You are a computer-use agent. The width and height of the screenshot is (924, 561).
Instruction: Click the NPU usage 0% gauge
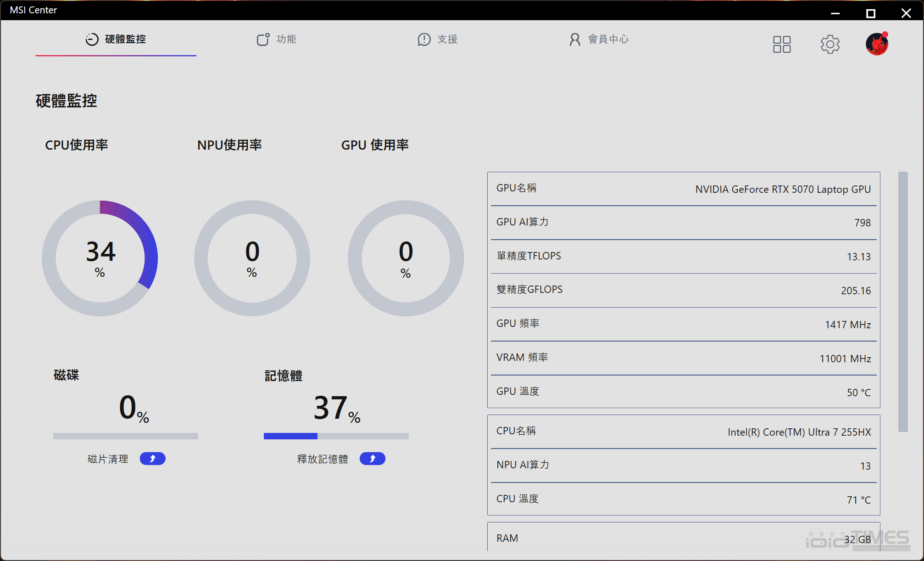point(252,258)
